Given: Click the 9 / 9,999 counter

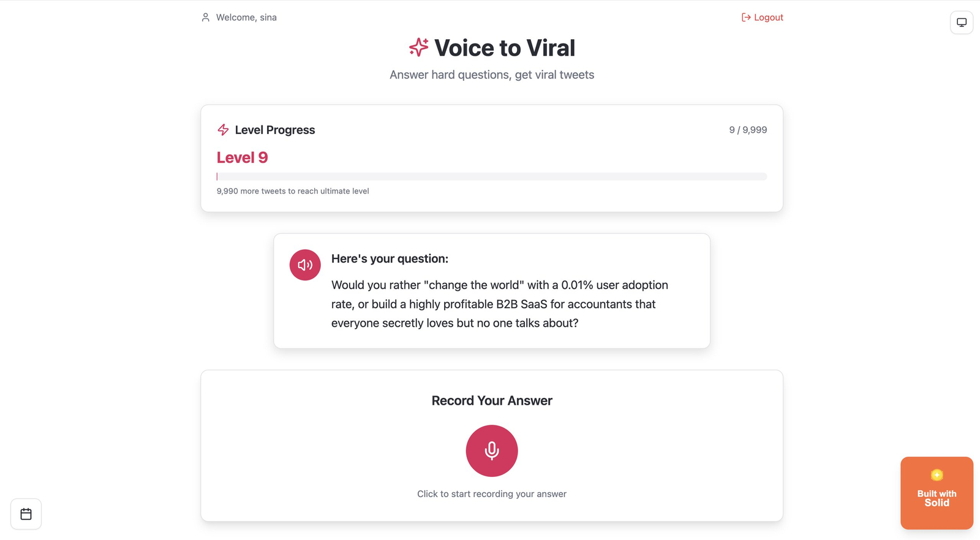Looking at the screenshot, I should [x=748, y=130].
